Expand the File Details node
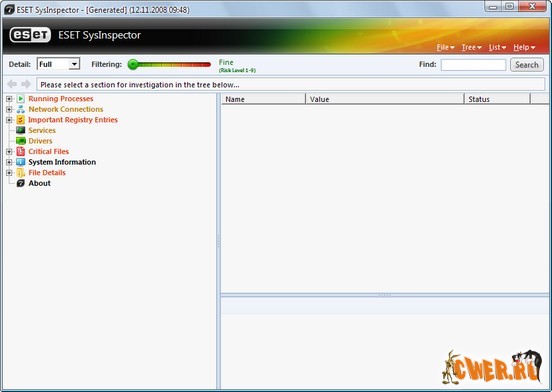This screenshot has height=392, width=552. click(x=9, y=173)
